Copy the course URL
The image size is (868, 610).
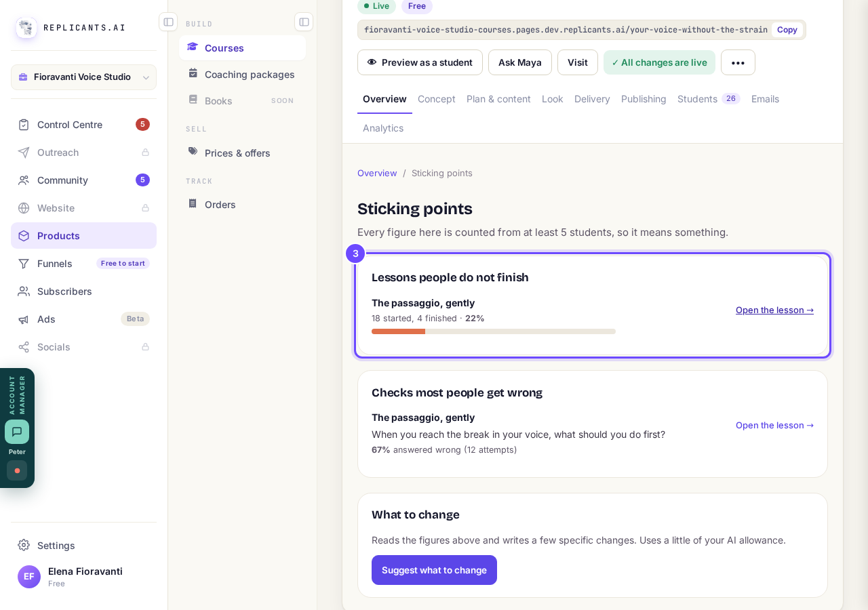tap(787, 30)
